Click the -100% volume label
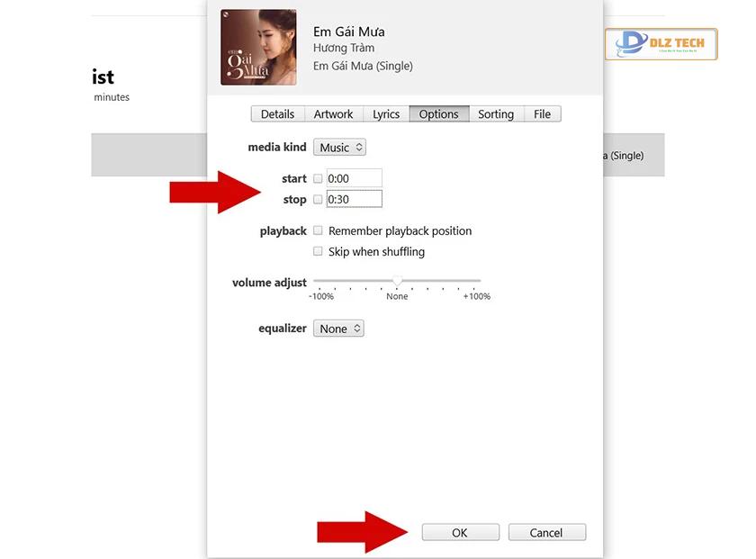This screenshot has height=559, width=756. [x=321, y=296]
